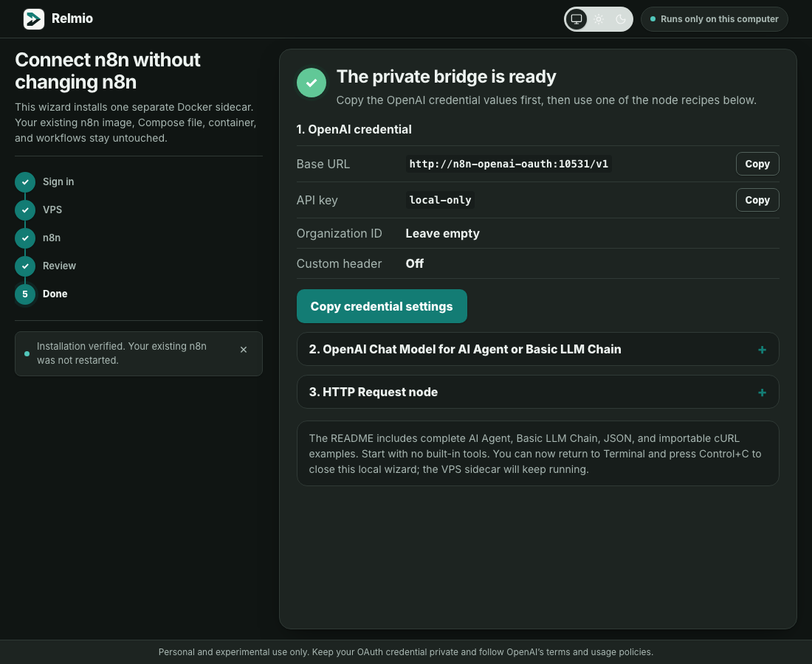Switch to dark theme moon icon

tap(620, 19)
